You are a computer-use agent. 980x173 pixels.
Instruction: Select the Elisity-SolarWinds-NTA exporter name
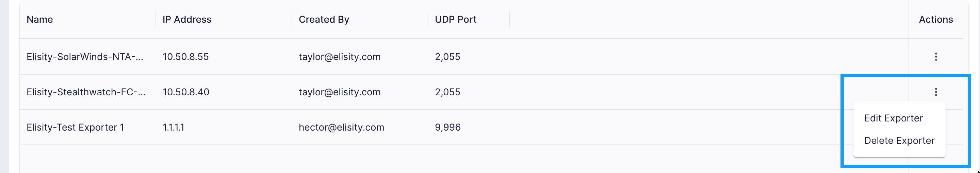pos(85,57)
